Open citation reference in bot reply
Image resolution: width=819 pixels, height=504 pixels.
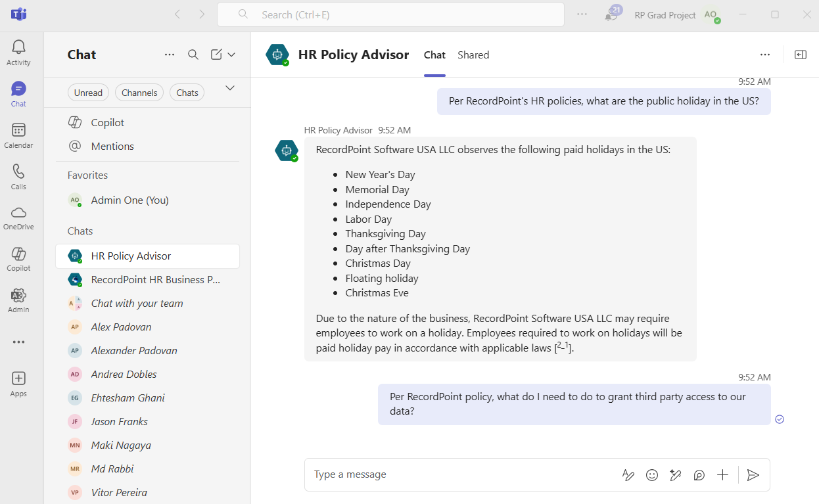coord(564,346)
